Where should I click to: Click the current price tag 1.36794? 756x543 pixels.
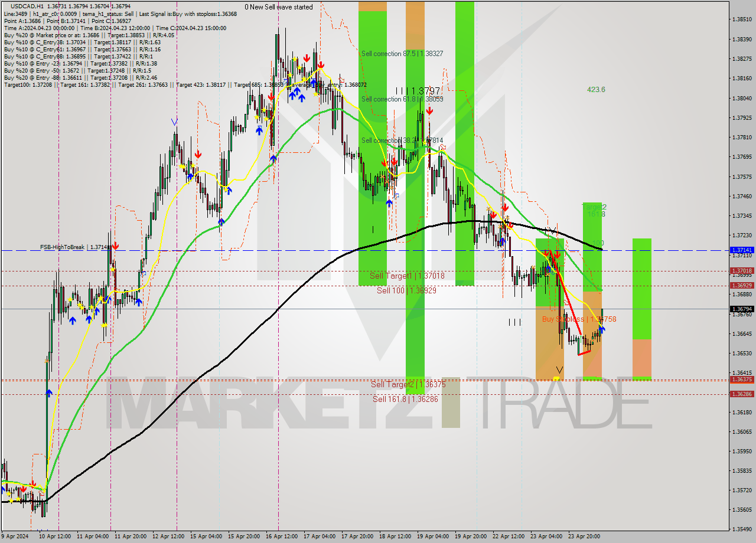[741, 309]
